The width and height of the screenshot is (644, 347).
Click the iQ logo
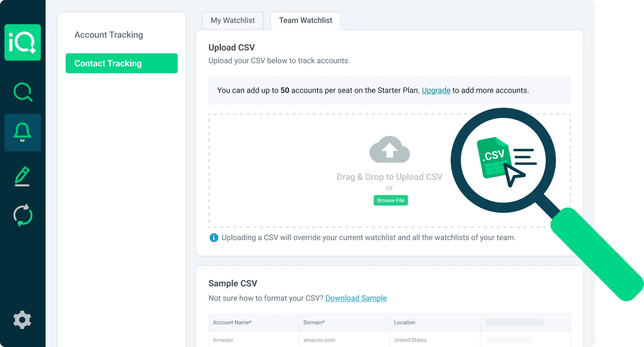point(22,43)
